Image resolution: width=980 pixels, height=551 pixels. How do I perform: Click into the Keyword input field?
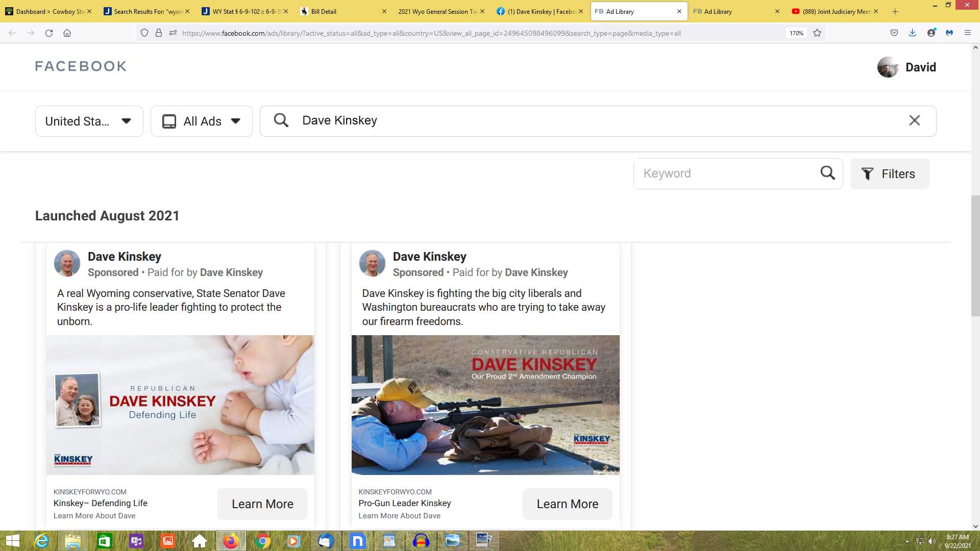tap(725, 173)
